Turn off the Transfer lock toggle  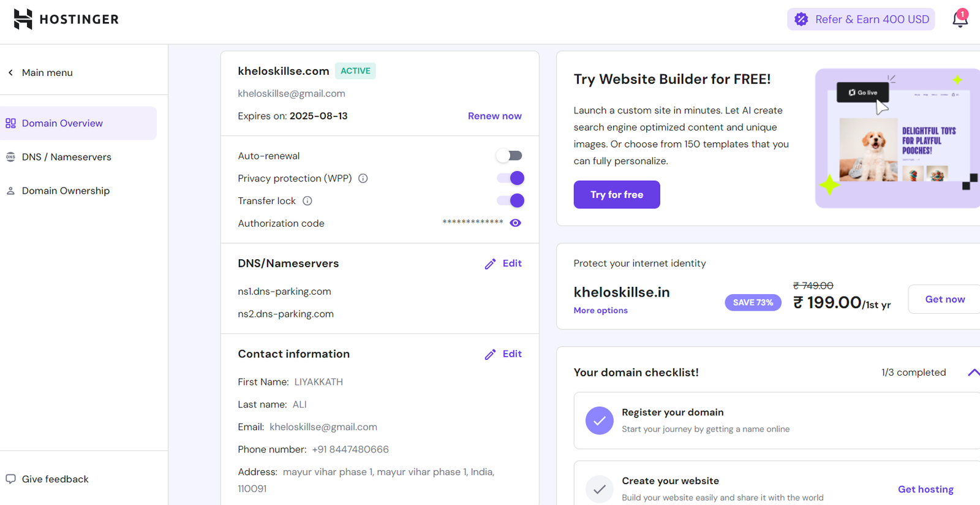pos(510,200)
